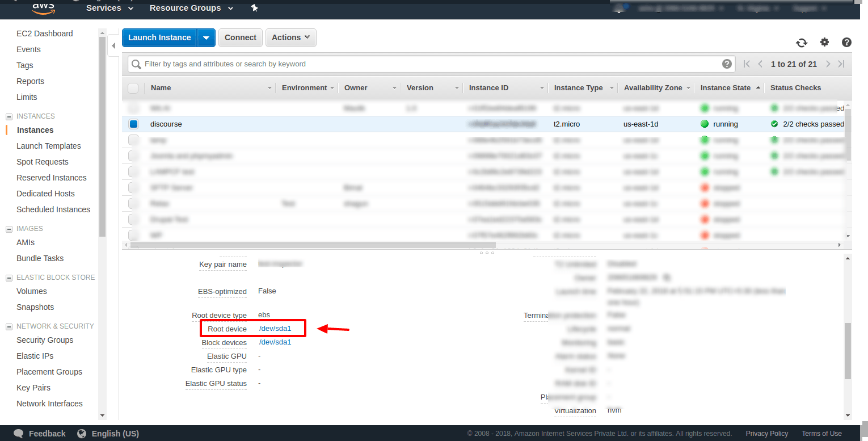This screenshot has height=441, width=868.
Task: Open the Availability Zone column filter dropdown
Action: (x=689, y=88)
